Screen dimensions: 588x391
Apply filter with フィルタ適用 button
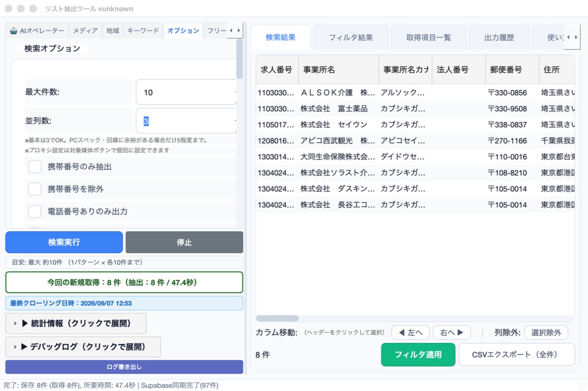[x=418, y=355]
